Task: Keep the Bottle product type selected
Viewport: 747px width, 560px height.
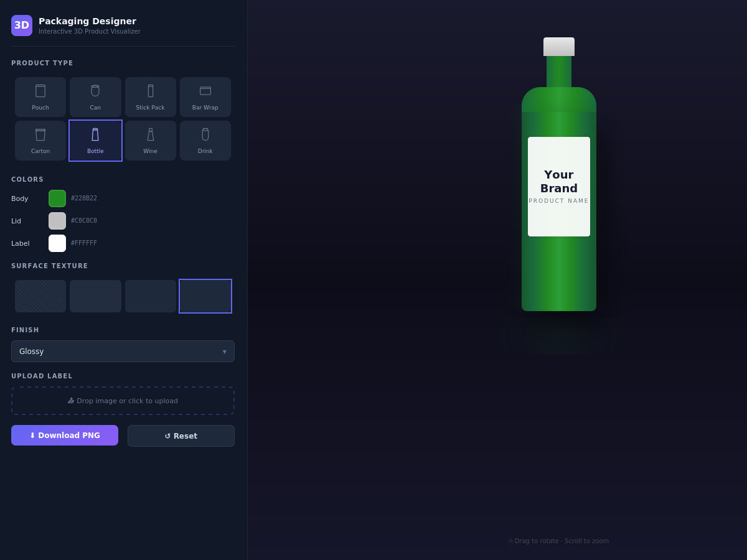Action: pyautogui.click(x=95, y=140)
